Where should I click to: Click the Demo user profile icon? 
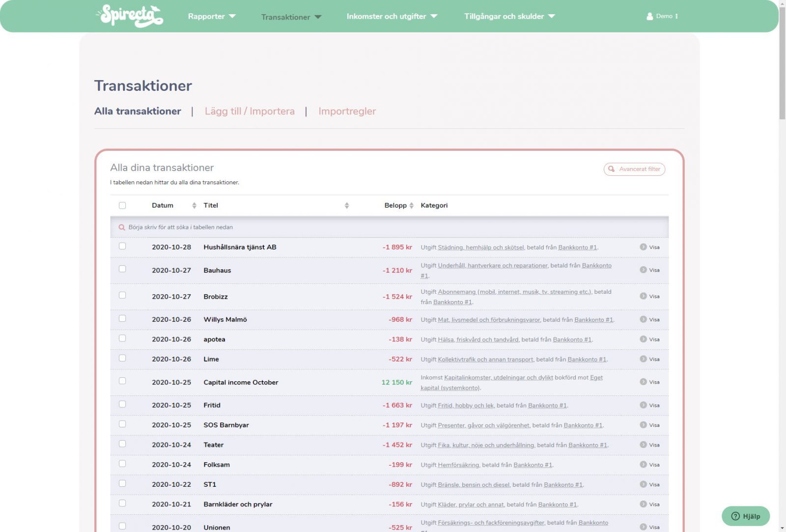pos(649,16)
